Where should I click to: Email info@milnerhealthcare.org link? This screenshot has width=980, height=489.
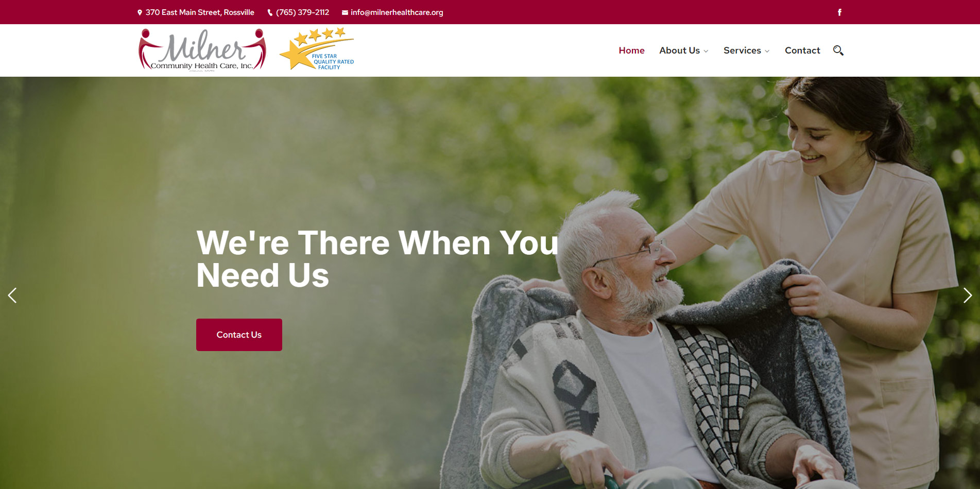tap(397, 12)
